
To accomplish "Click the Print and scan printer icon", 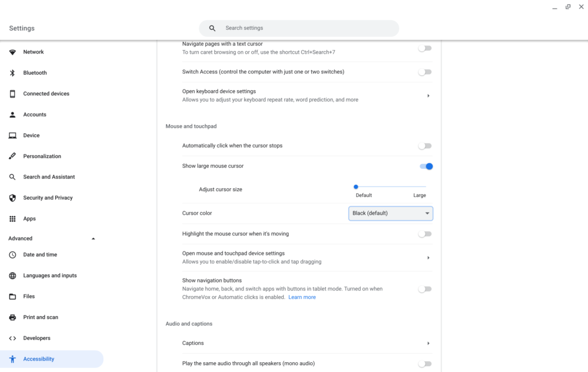I will pyautogui.click(x=13, y=317).
